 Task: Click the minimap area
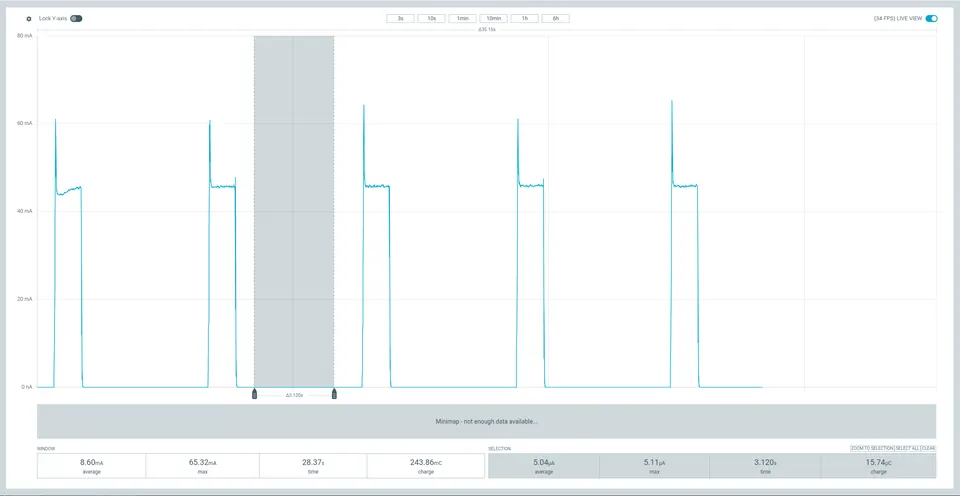(487, 421)
